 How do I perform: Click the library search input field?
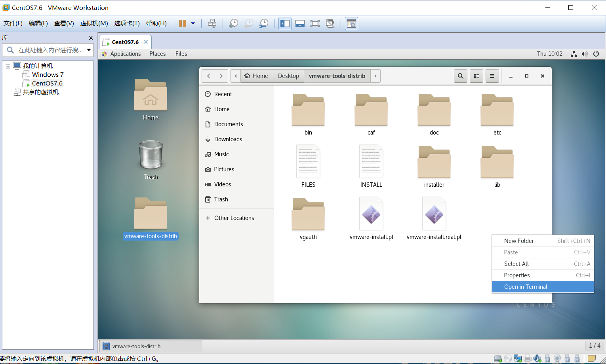(x=50, y=50)
